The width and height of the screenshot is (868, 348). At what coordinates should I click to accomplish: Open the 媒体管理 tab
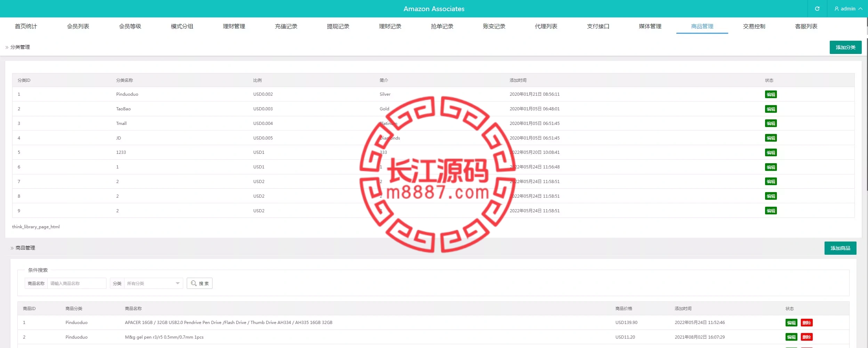click(x=650, y=26)
